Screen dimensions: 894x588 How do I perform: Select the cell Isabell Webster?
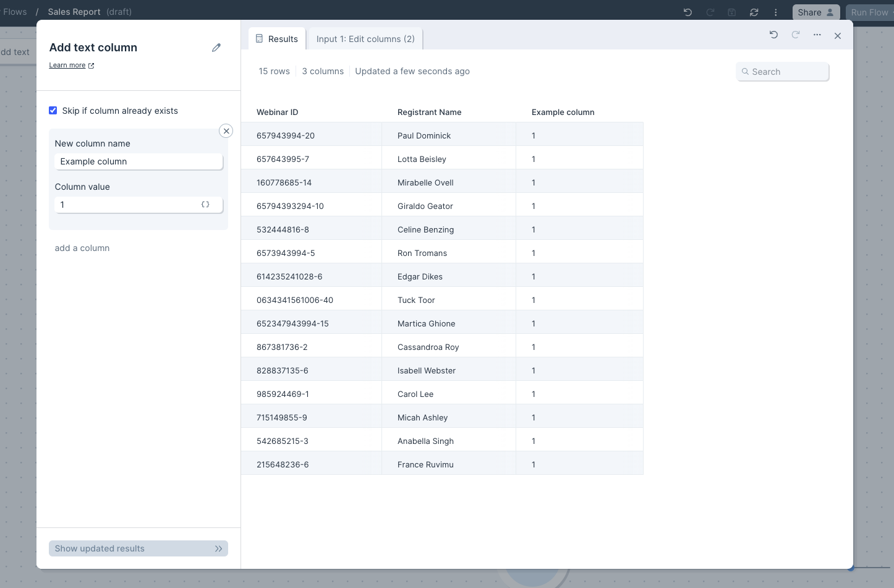449,370
